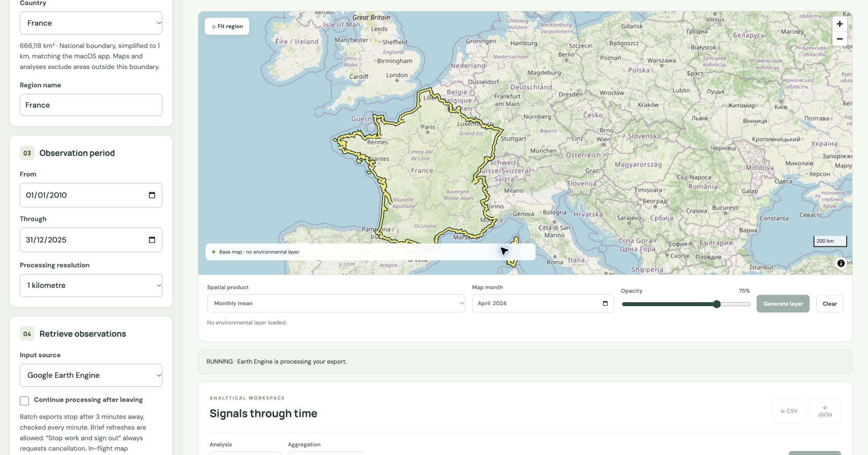
Task: Click 'Signals through time' heading
Action: coord(263,413)
